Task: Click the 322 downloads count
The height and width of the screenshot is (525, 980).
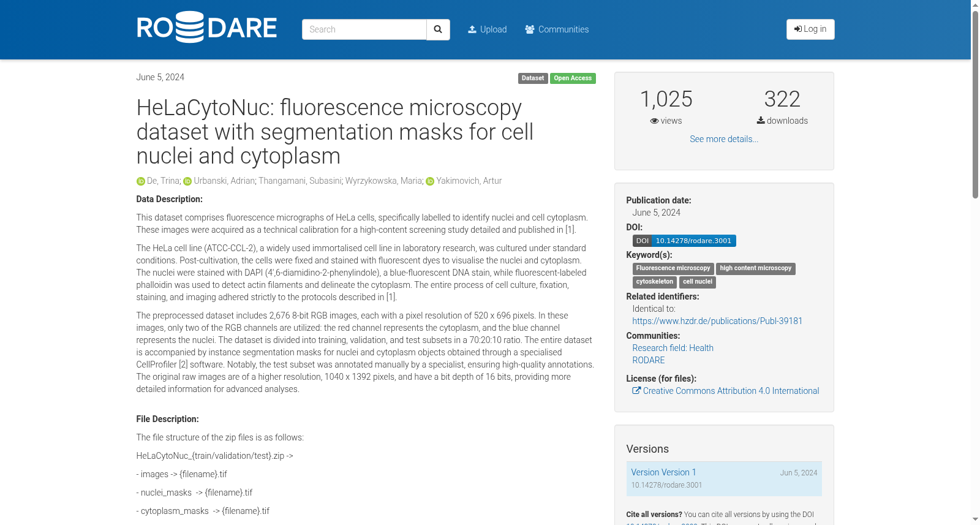Action: pos(782,99)
